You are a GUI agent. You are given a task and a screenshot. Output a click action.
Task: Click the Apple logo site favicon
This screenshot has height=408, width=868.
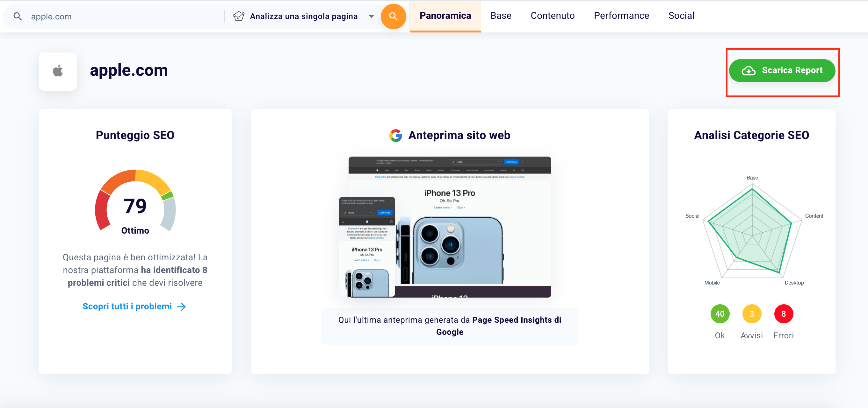click(58, 71)
